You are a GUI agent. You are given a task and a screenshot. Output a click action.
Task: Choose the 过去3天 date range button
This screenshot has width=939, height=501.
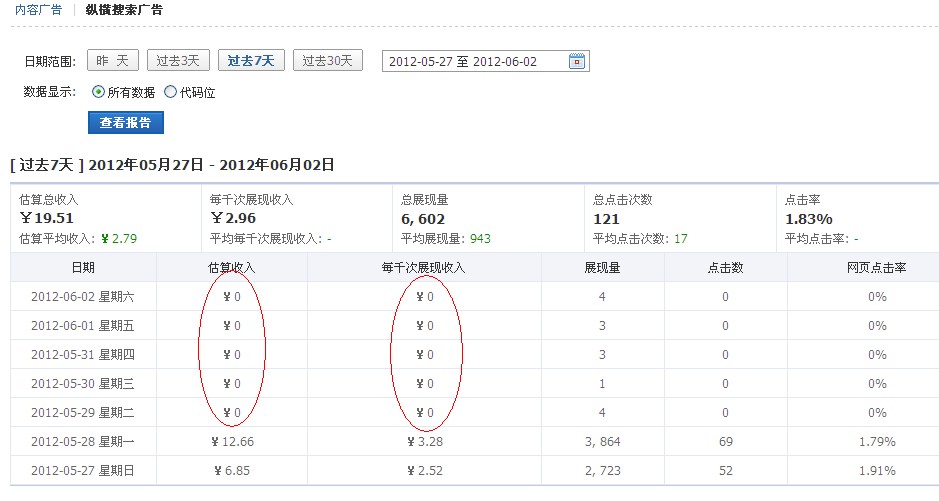coord(178,60)
